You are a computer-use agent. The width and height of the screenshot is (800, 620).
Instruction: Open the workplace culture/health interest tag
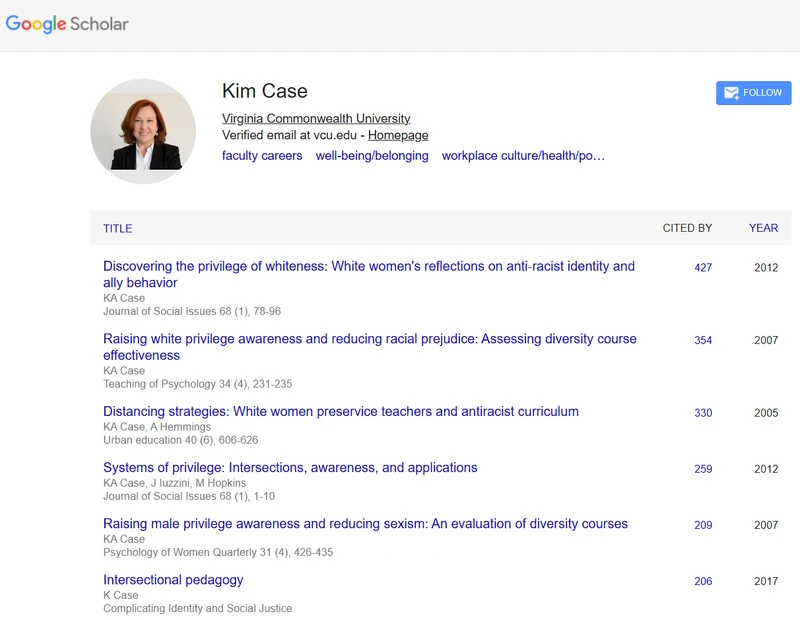coord(523,156)
